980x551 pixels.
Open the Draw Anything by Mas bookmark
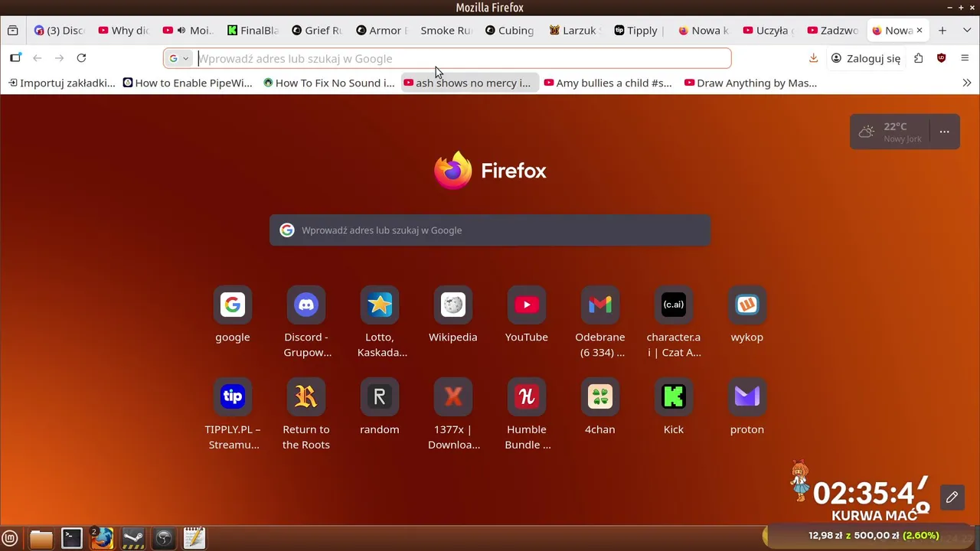click(x=751, y=83)
